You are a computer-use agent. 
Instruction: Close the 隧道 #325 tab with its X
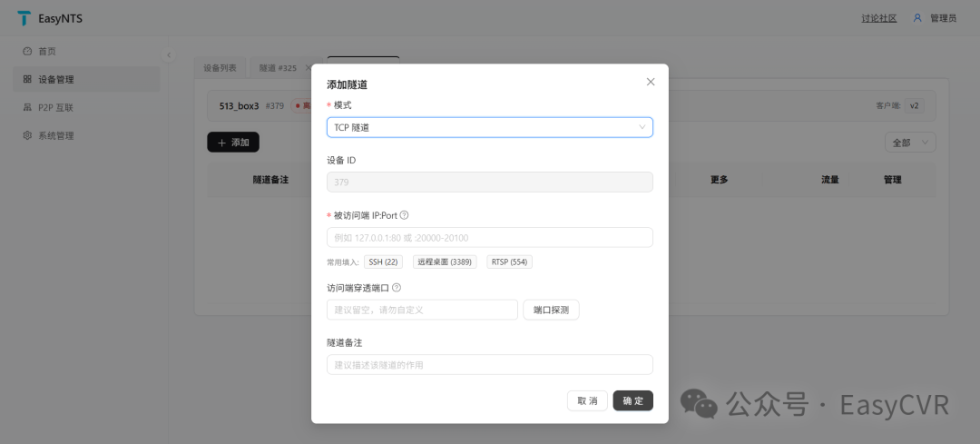[x=308, y=67]
